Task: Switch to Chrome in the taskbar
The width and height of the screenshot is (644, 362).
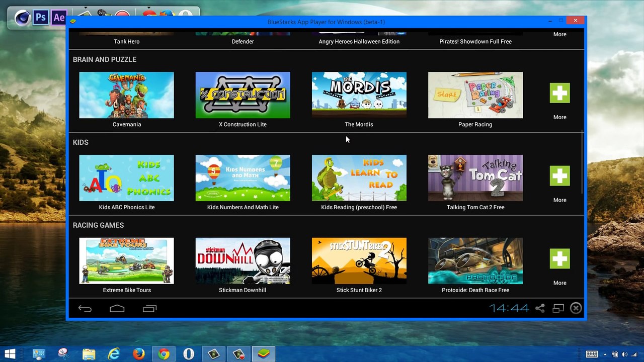Action: 164,354
